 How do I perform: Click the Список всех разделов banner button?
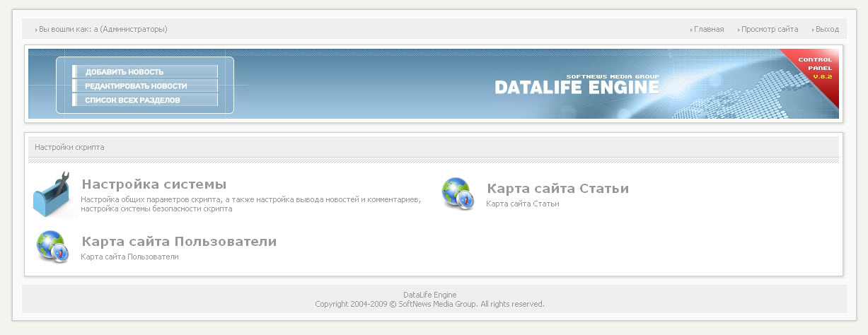click(145, 100)
